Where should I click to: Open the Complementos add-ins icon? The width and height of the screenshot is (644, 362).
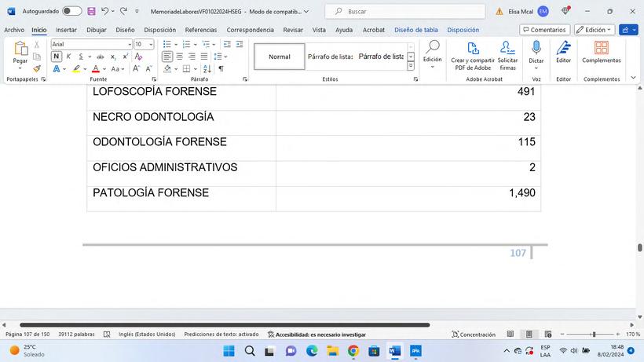(602, 48)
